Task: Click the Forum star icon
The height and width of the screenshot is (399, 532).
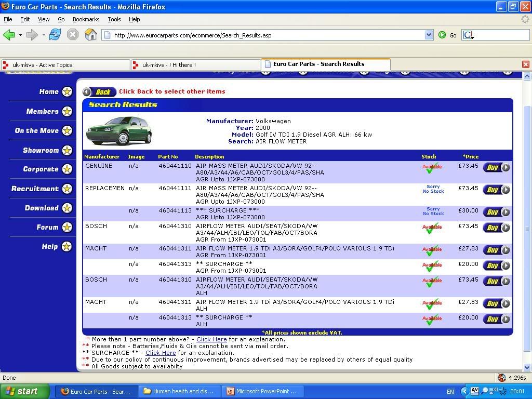Action: (x=67, y=228)
